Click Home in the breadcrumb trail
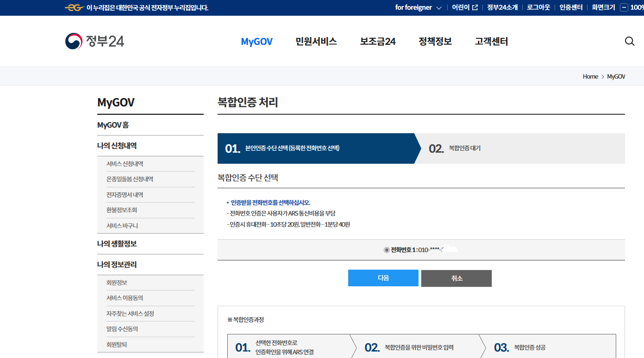Screen dimensions: 644x358 pyautogui.click(x=590, y=76)
